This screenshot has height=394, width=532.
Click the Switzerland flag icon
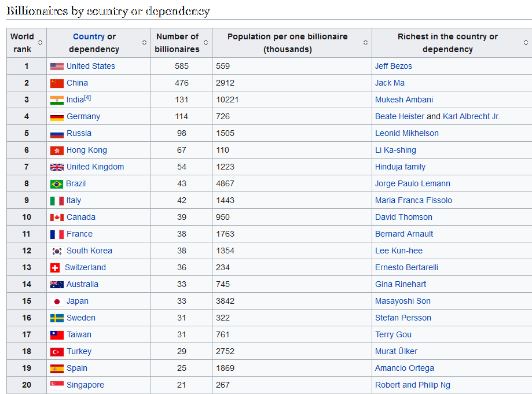click(55, 268)
